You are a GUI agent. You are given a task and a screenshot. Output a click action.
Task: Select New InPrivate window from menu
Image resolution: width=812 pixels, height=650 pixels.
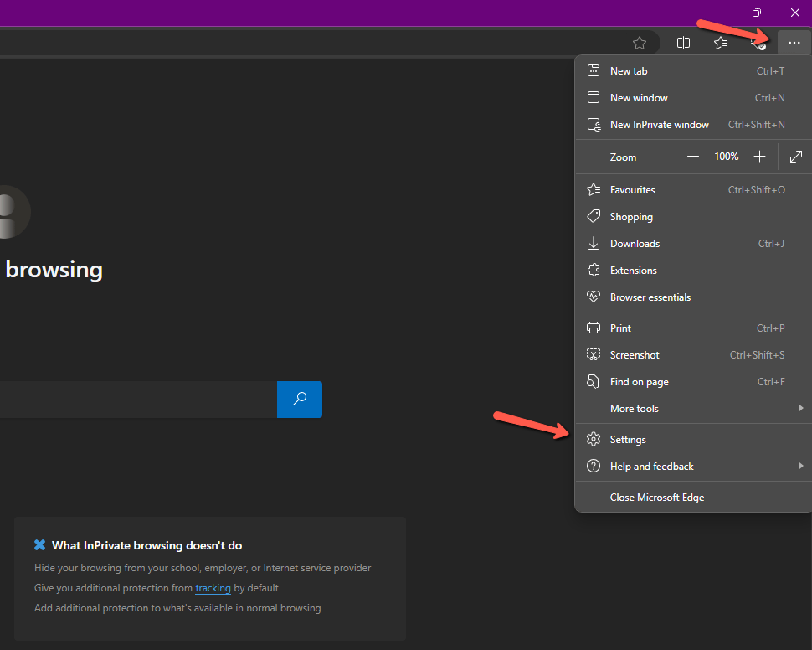(x=660, y=124)
